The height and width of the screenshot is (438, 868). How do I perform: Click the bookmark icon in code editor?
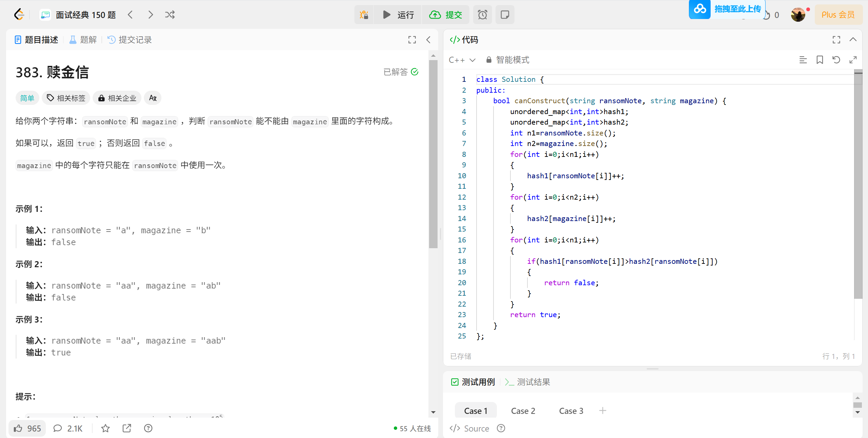pyautogui.click(x=819, y=60)
